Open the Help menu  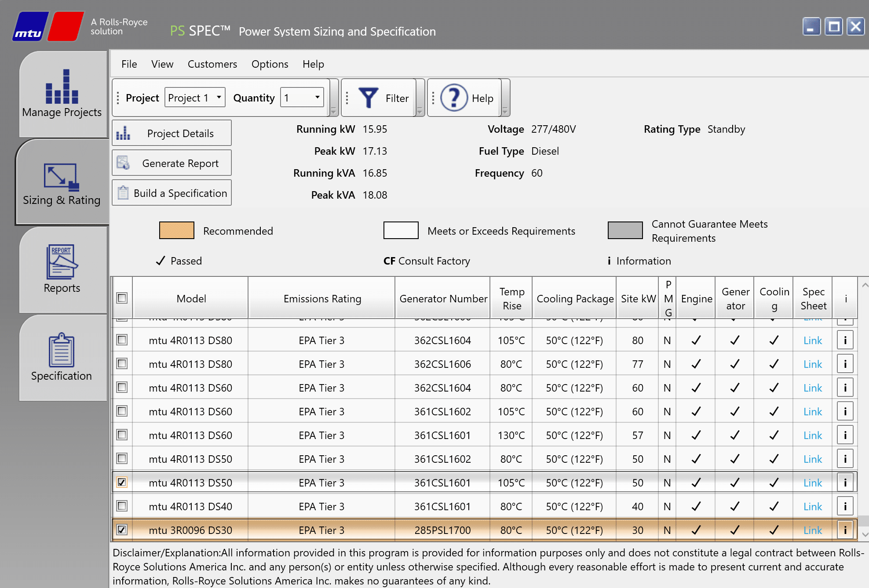pyautogui.click(x=313, y=64)
